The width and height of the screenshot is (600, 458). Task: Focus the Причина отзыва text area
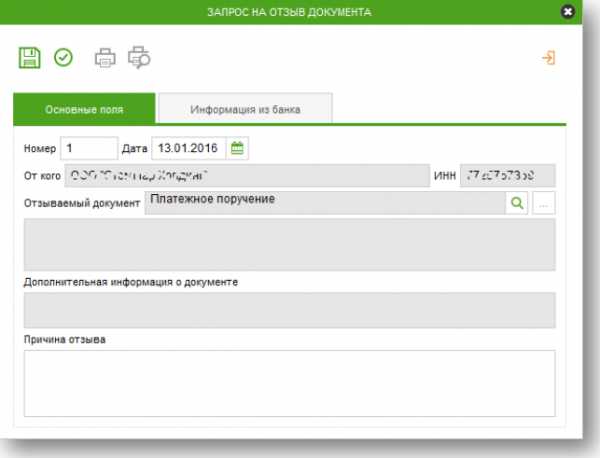coord(289,382)
